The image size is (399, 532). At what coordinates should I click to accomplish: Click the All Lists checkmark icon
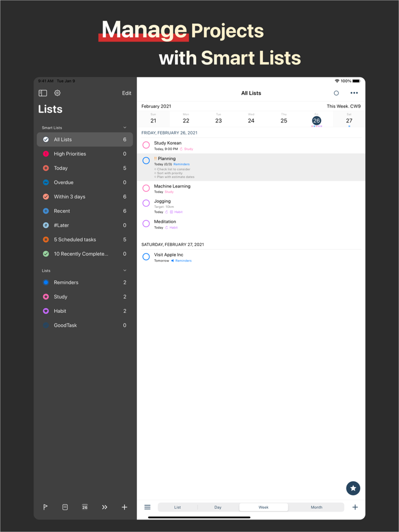click(x=46, y=140)
